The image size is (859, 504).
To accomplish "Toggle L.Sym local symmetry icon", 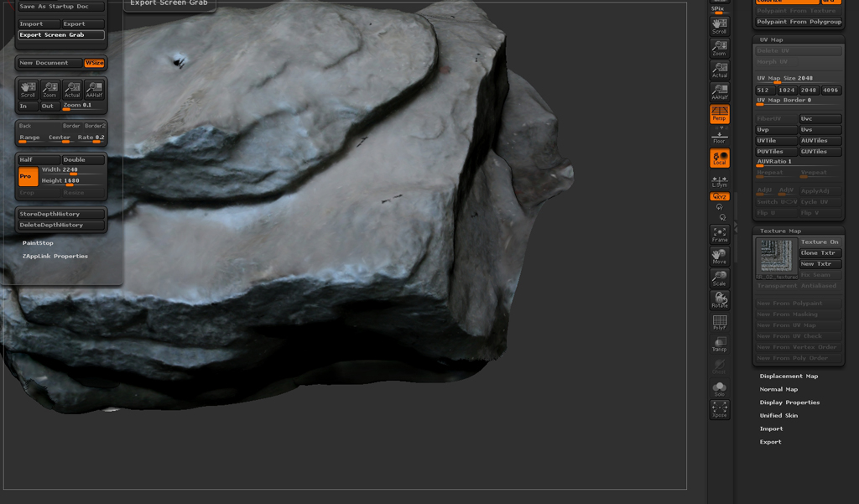I will point(719,181).
